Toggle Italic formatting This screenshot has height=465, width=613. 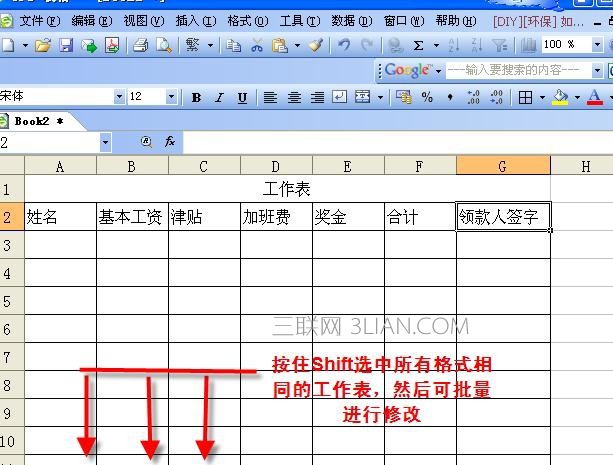[x=220, y=97]
